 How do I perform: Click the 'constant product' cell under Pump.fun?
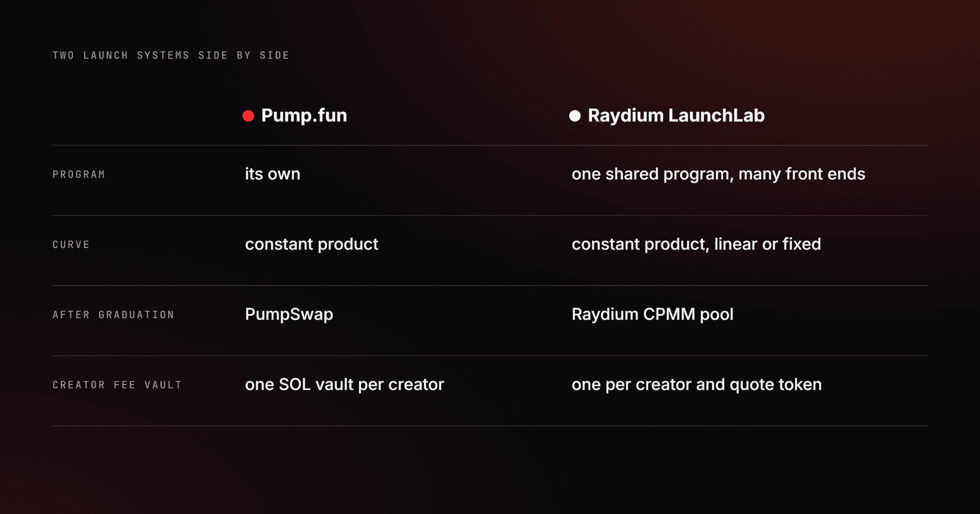click(x=311, y=244)
